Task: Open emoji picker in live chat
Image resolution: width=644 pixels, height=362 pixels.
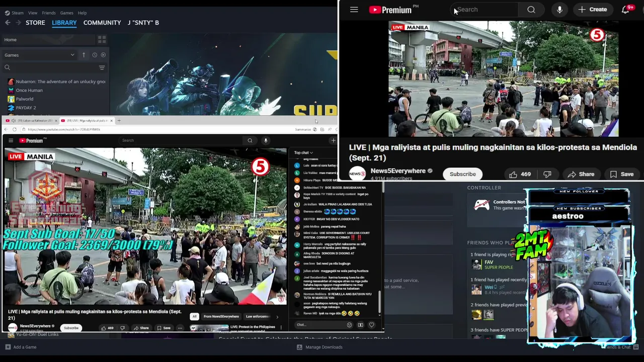Action: click(x=349, y=325)
